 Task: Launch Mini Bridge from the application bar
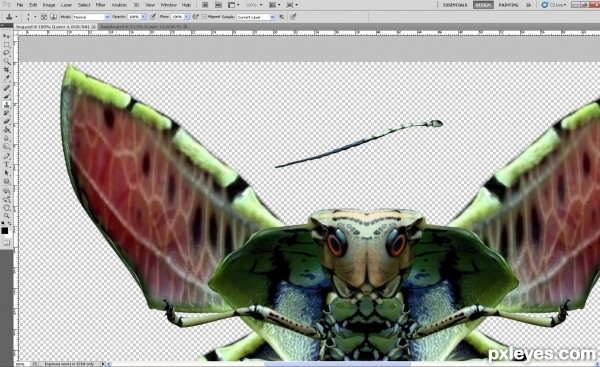click(218, 5)
